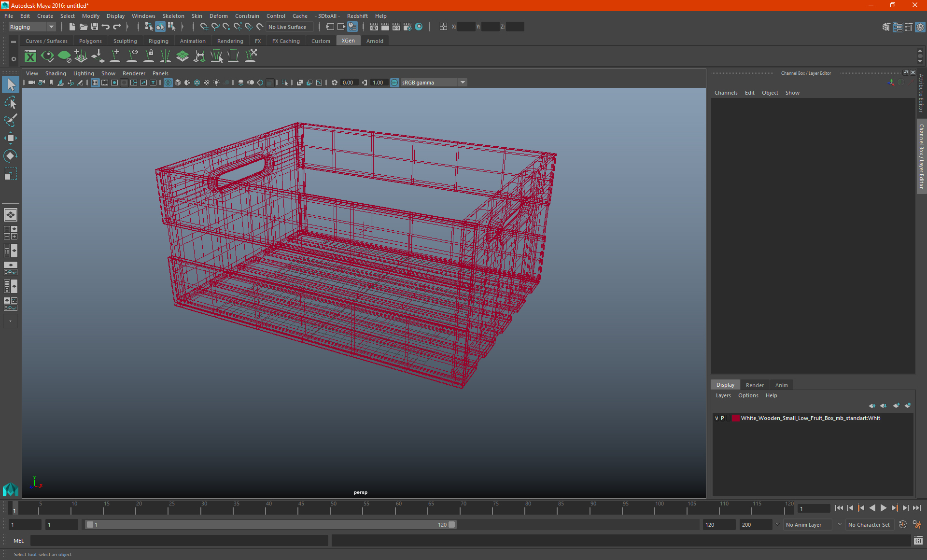This screenshot has height=560, width=927.
Task: Toggle viewport grid display button
Action: coord(95,83)
